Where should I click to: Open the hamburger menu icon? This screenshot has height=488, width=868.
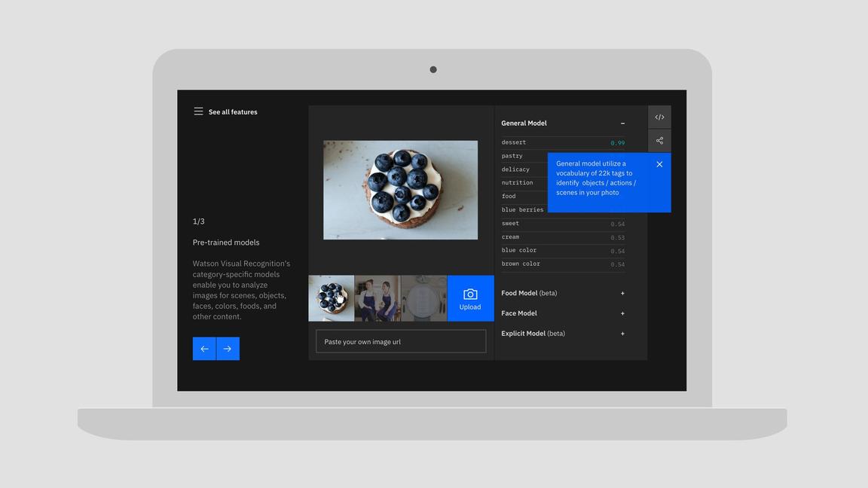(x=198, y=111)
